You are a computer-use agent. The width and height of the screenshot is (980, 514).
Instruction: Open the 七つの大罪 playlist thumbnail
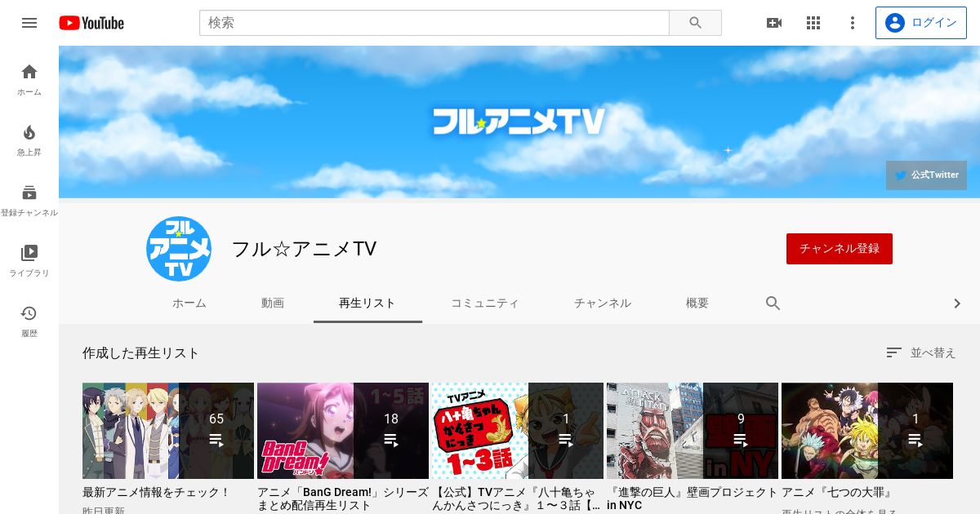pos(867,431)
